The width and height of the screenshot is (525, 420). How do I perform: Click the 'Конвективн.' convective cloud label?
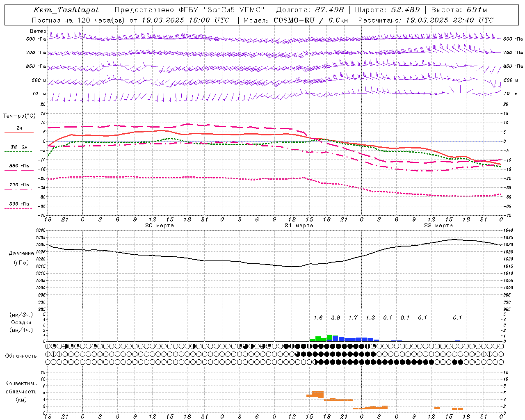[x=21, y=383]
